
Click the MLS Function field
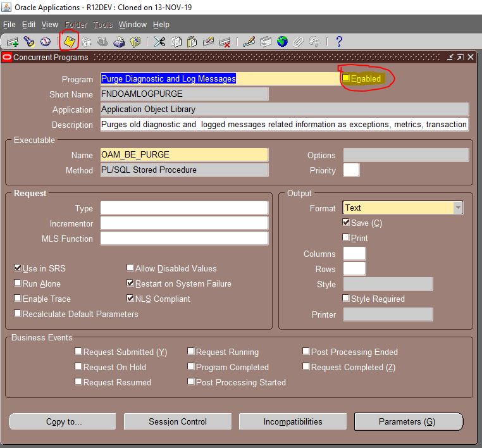(184, 239)
